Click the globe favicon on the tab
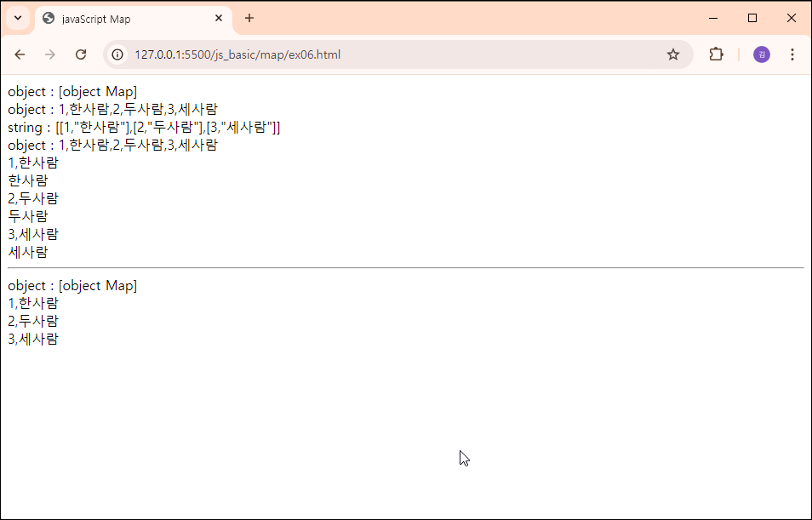The width and height of the screenshot is (812, 520). click(49, 18)
